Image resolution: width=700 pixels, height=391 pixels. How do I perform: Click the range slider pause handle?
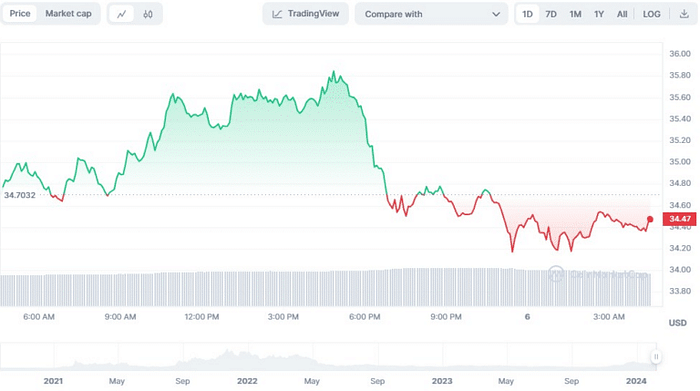[656, 357]
